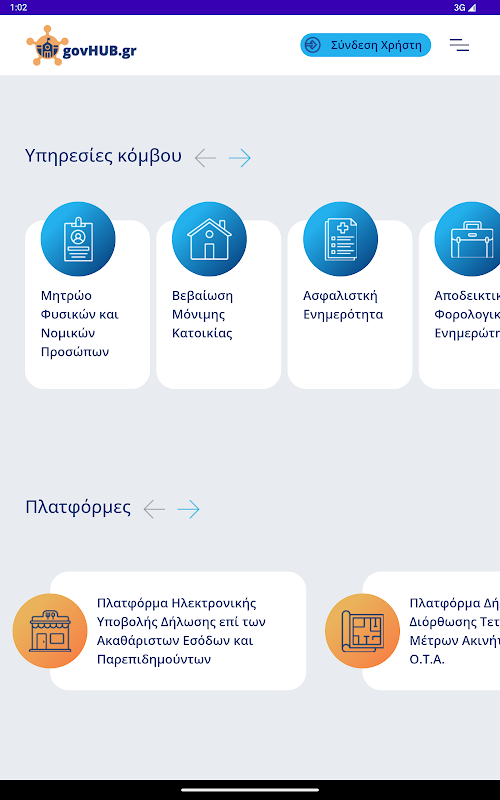This screenshot has width=500, height=800.
Task: Click the Πλατφόρμες section heading
Action: (78, 507)
